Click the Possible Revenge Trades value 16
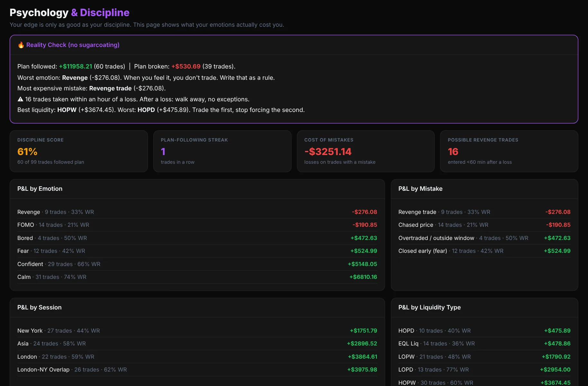 [x=453, y=152]
